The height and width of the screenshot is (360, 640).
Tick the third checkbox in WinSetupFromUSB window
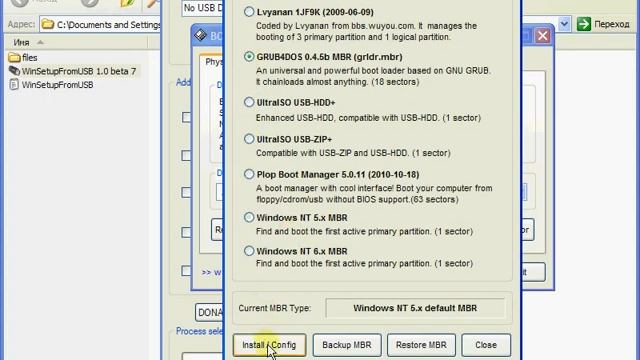click(x=186, y=192)
